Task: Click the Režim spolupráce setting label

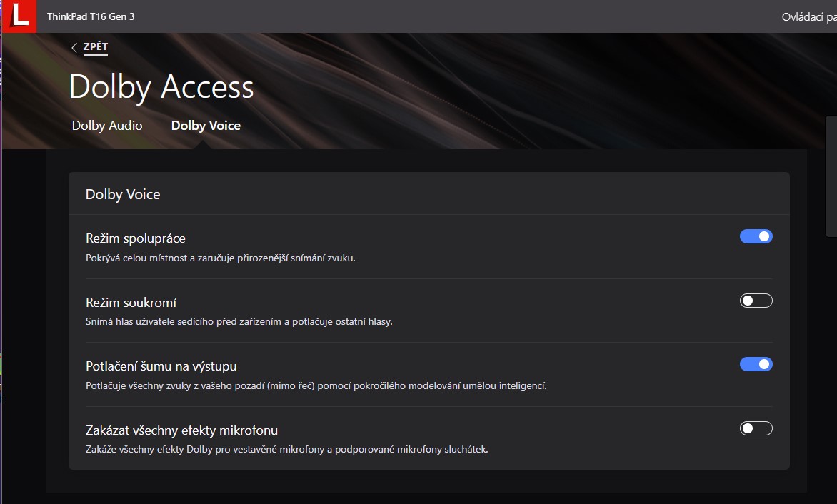Action: [136, 238]
